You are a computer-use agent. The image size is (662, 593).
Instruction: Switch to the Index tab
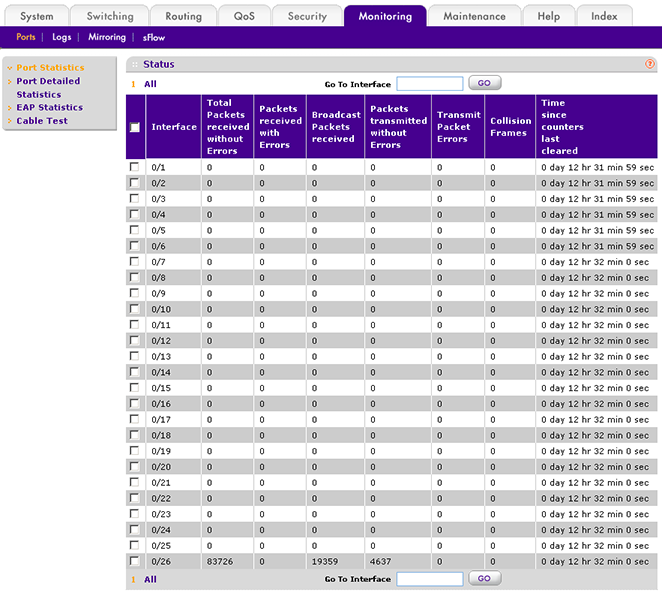604,16
